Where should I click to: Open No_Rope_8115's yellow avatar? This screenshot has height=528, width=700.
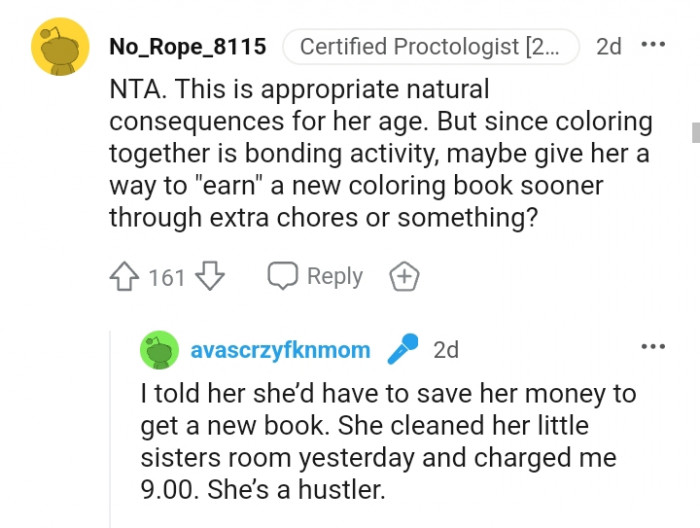60,46
